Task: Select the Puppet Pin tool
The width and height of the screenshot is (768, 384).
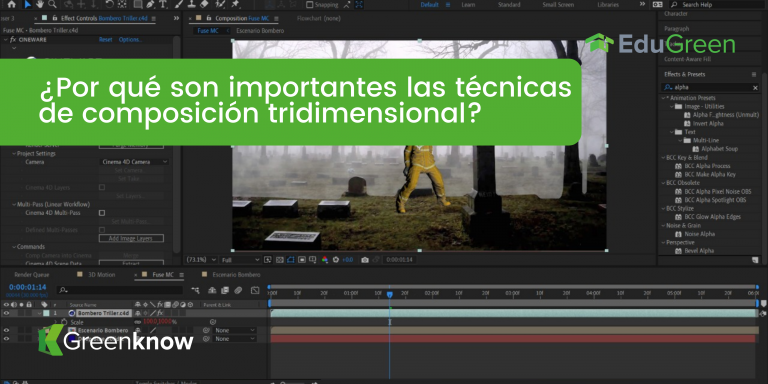Action: pos(236,4)
